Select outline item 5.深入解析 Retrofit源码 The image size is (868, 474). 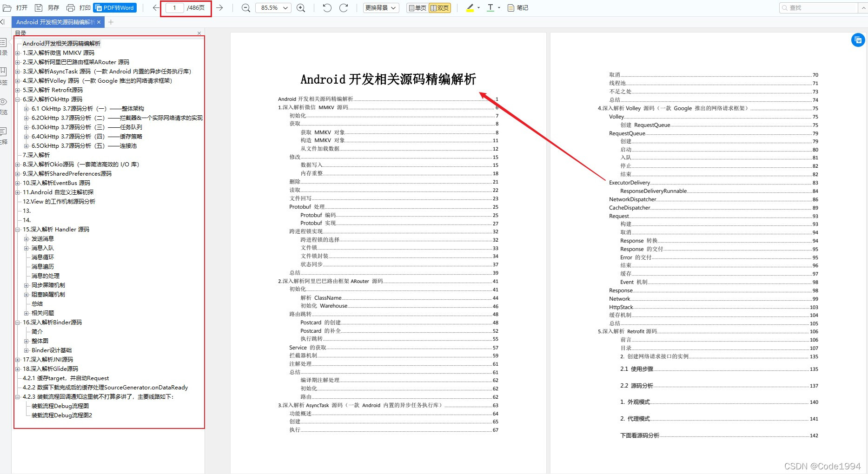click(53, 90)
